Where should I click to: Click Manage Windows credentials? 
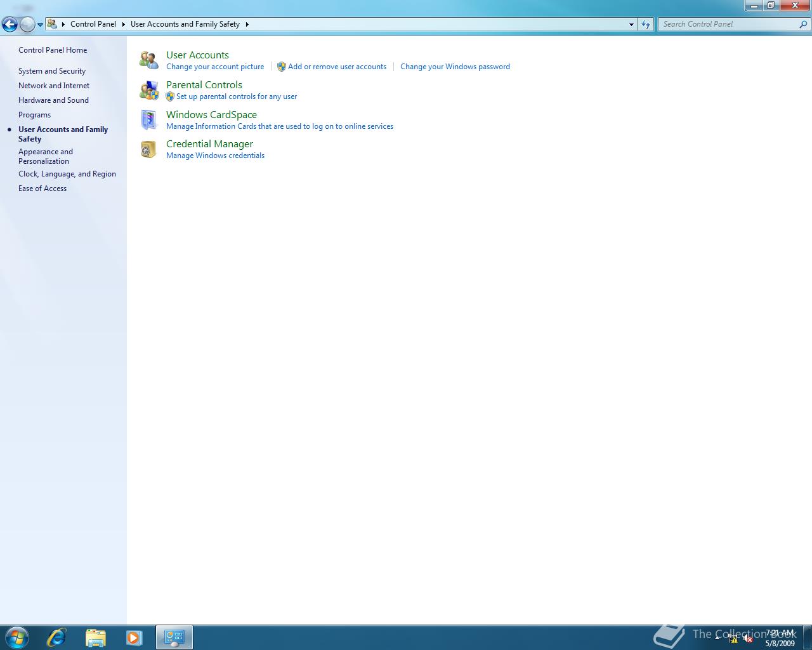tap(215, 156)
